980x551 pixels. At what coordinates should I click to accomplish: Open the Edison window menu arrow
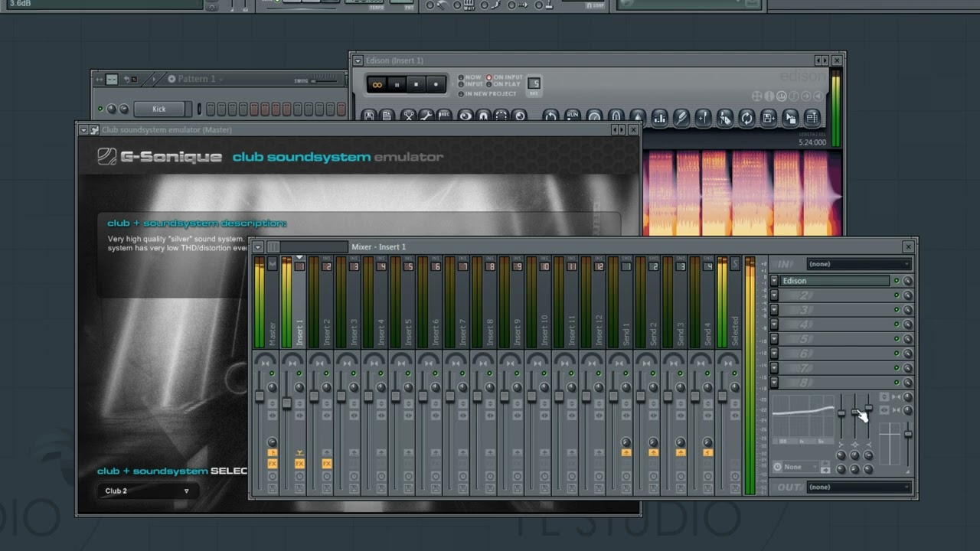[x=358, y=60]
